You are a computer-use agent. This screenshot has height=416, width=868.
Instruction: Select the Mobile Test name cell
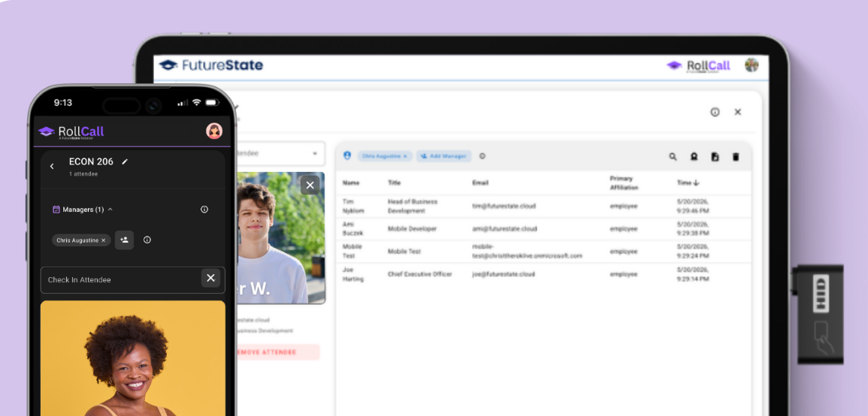click(352, 252)
